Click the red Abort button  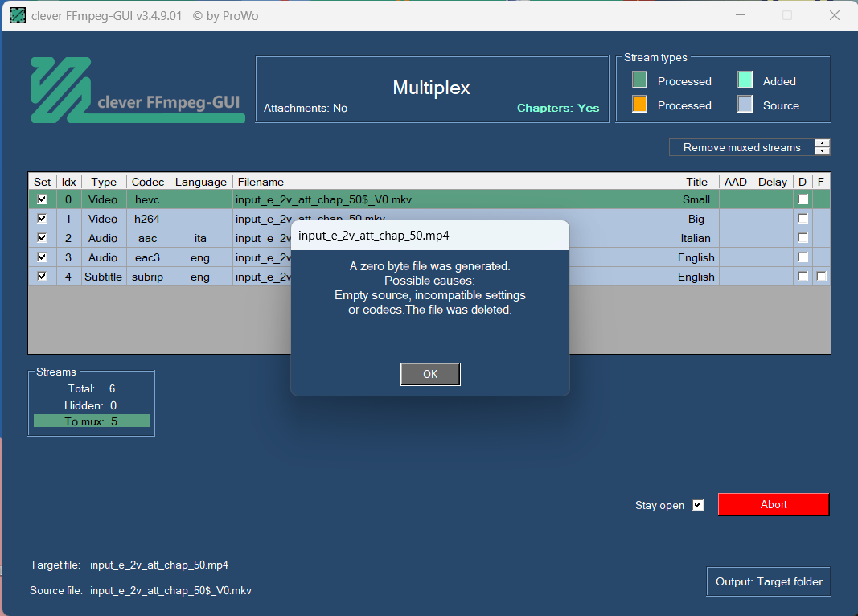pyautogui.click(x=774, y=504)
